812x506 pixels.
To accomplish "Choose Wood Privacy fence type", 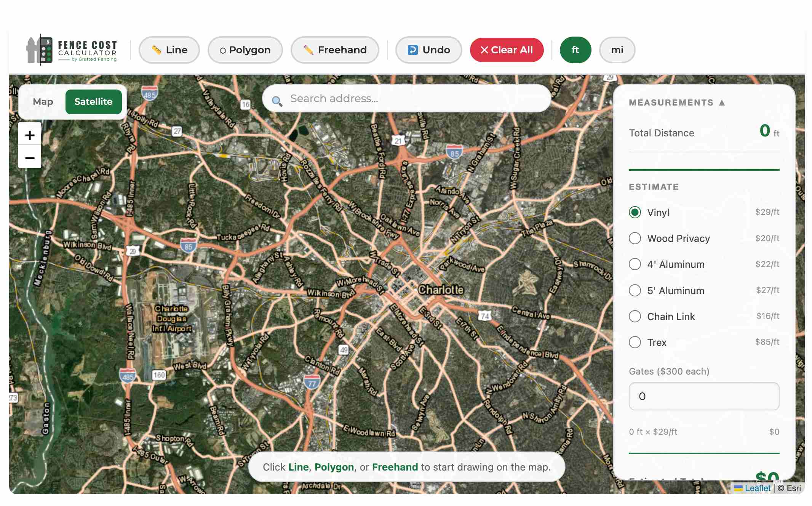I will (704, 238).
